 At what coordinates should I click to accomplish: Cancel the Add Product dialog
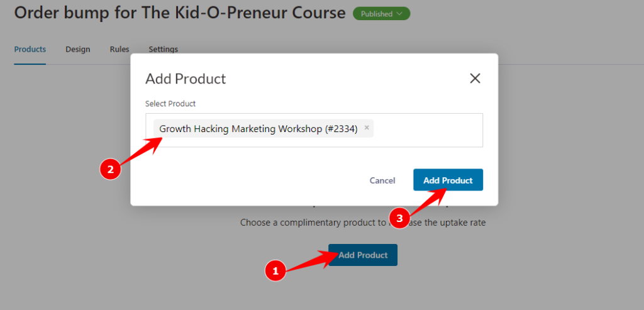coord(382,180)
